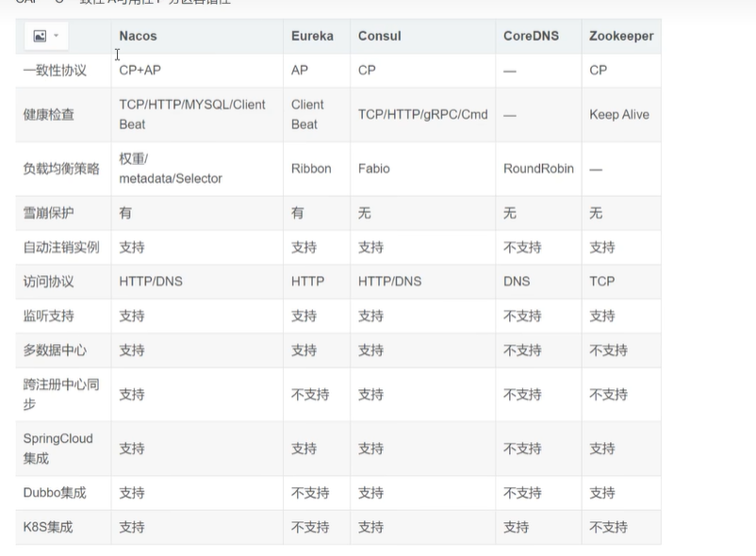The image size is (756, 556).
Task: Click 支持 in SpringCloud集成 row under Nacos
Action: (x=132, y=449)
